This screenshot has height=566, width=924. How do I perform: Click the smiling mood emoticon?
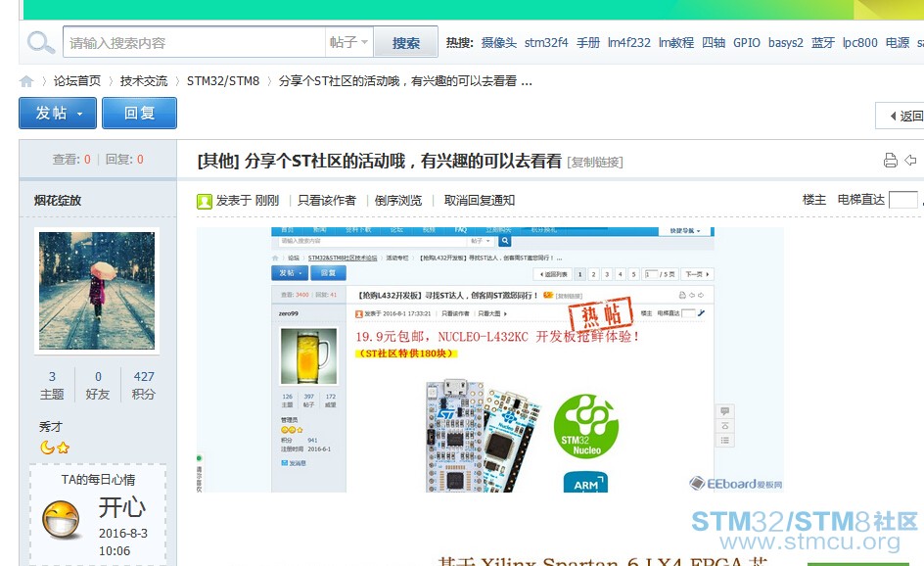point(62,520)
